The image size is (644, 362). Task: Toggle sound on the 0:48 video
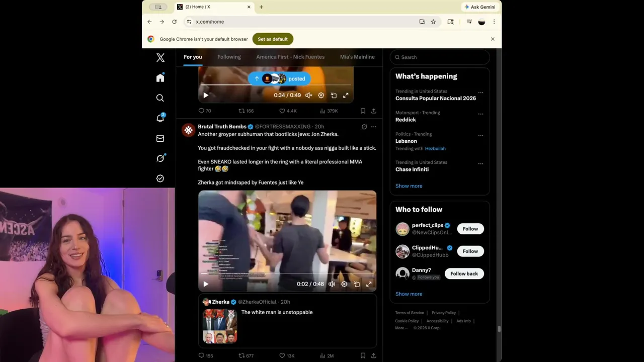pyautogui.click(x=332, y=284)
